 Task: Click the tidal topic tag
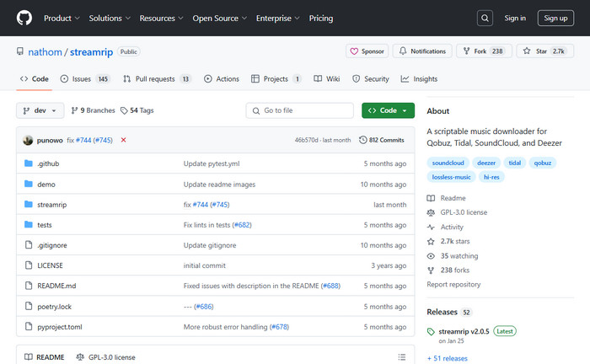coord(514,163)
